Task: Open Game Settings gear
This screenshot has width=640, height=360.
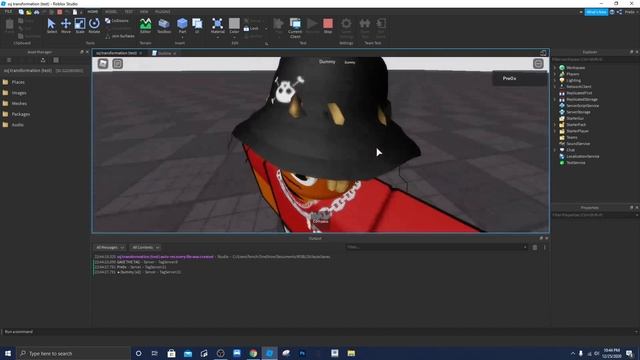Action: point(346,27)
